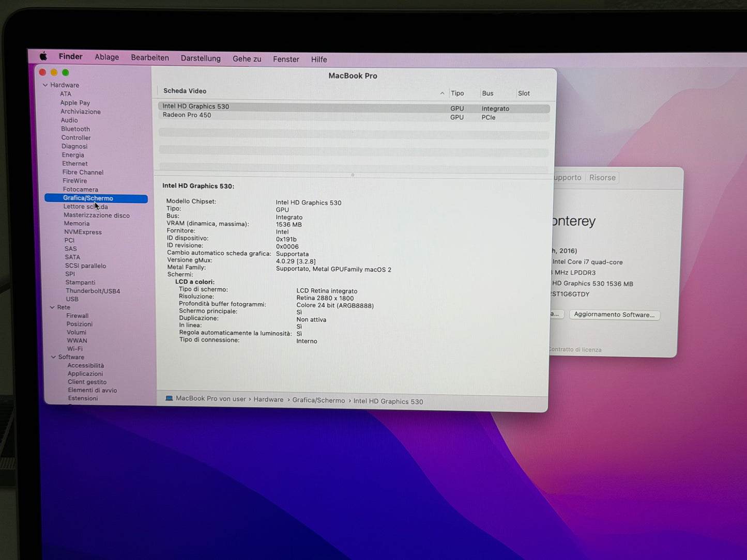
Task: Select Ethernet in the sidebar
Action: (x=75, y=164)
